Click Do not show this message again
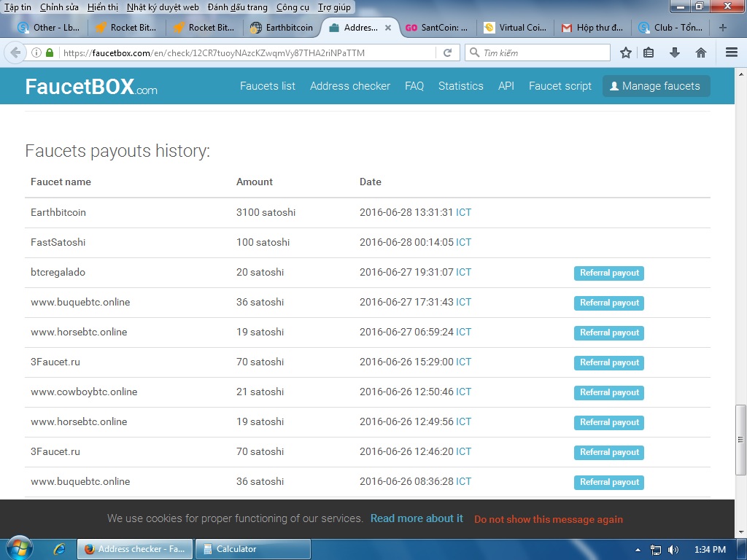The width and height of the screenshot is (747, 560). coord(549,519)
